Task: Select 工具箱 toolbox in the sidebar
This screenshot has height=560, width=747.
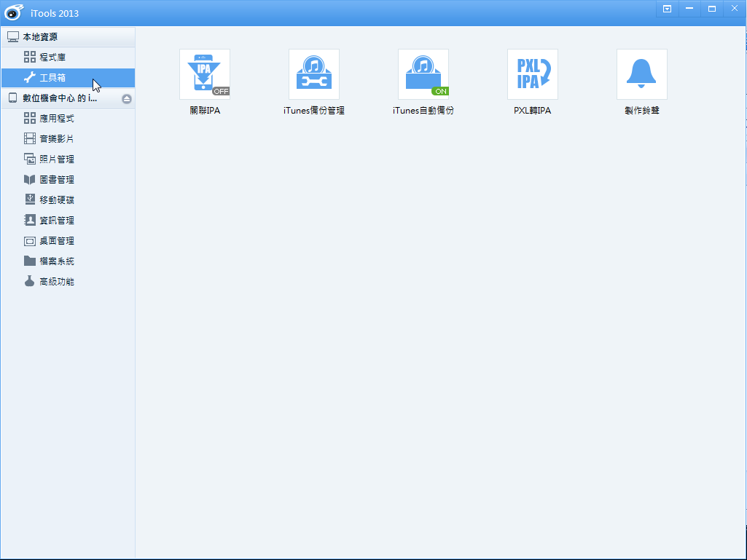Action: coord(68,78)
